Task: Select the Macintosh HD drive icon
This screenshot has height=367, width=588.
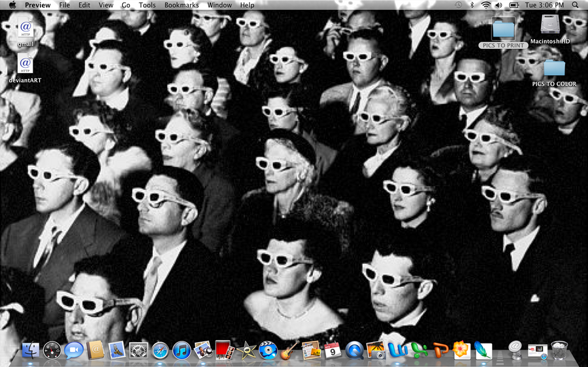Action: [x=550, y=29]
